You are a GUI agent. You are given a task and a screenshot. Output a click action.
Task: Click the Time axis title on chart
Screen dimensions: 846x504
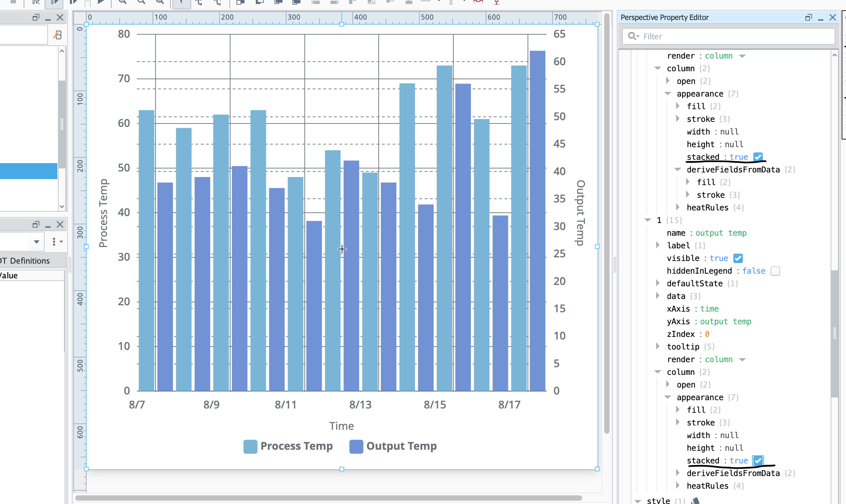(x=341, y=426)
